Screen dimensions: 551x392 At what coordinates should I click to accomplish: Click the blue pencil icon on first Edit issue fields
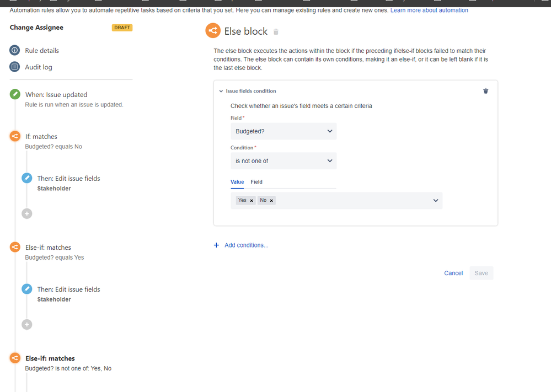pyautogui.click(x=26, y=178)
